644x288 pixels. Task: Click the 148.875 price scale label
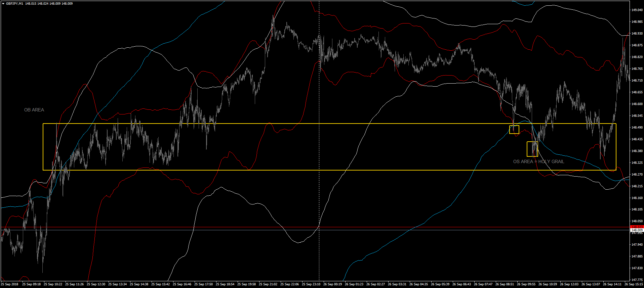pyautogui.click(x=637, y=45)
